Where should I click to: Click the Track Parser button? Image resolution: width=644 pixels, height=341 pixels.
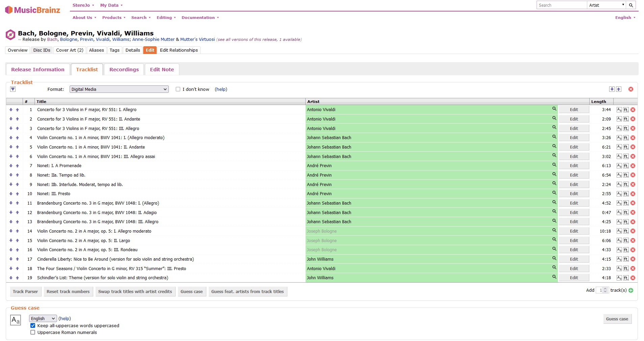tap(25, 292)
